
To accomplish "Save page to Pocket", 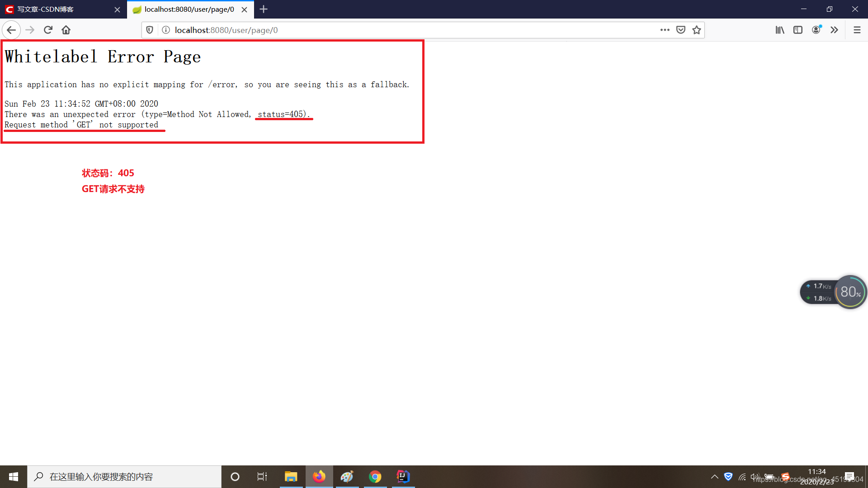I will (x=681, y=30).
